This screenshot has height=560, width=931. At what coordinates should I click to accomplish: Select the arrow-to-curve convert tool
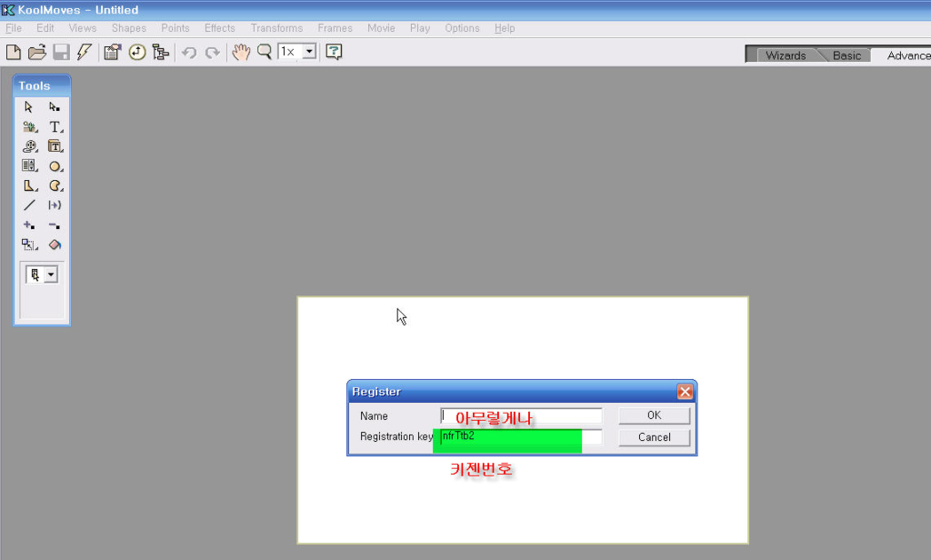click(55, 205)
